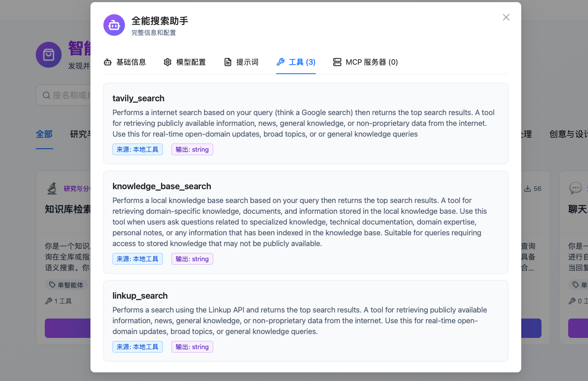Viewport: 588px width, 381px height.
Task: Click the wrench icon beside 工具
Action: pyautogui.click(x=280, y=62)
